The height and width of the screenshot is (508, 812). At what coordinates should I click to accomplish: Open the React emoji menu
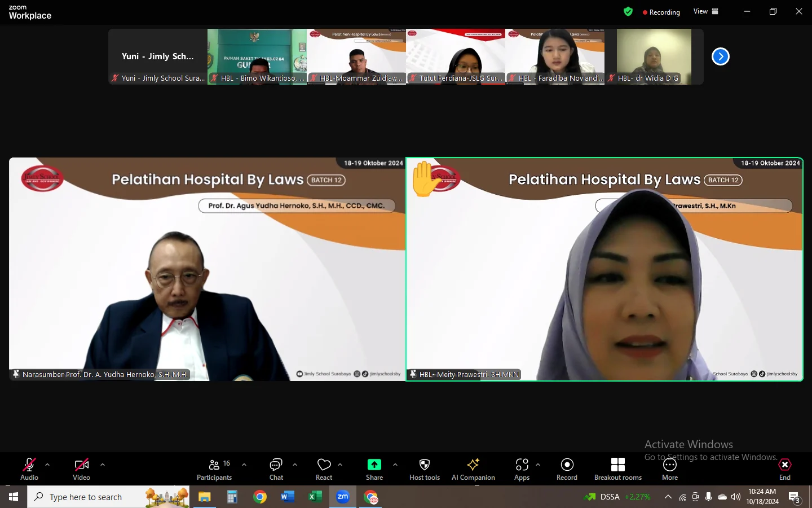[324, 468]
